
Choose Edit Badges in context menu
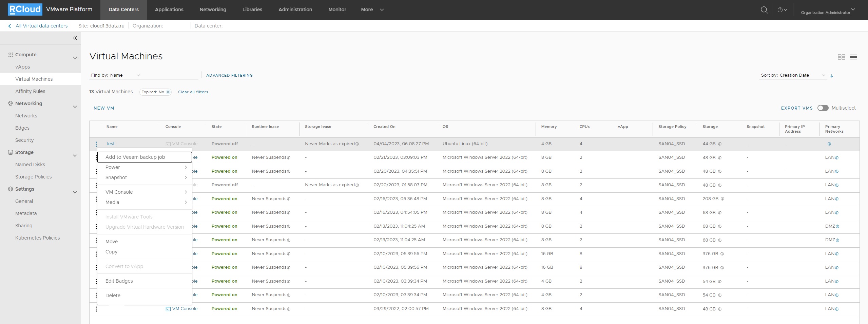click(x=144, y=281)
